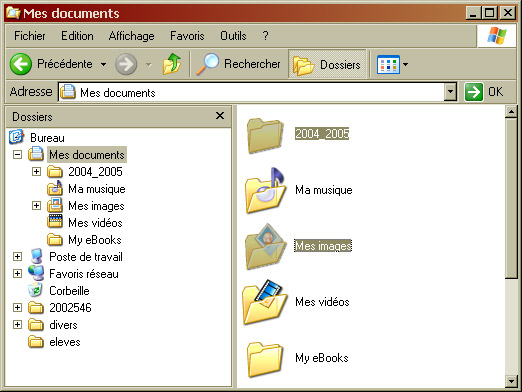Collapse the Mes documents tree node
The width and height of the screenshot is (522, 392).
tap(17, 155)
